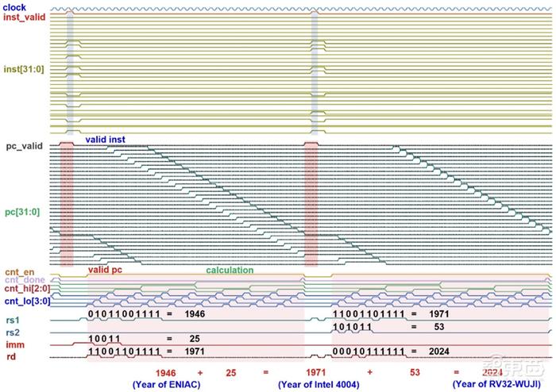Click the cnt_en signal label
Viewport: 556px width, 392px height.
[20, 272]
